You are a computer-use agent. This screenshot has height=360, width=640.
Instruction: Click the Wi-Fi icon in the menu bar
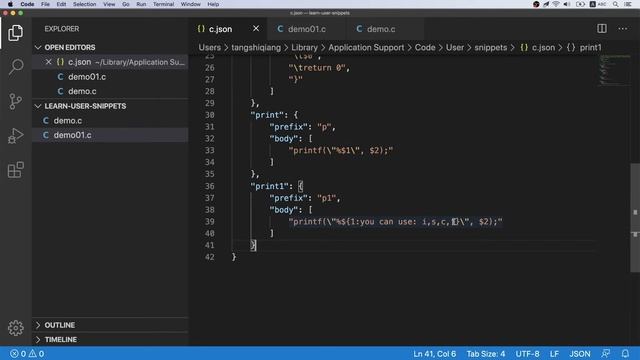pyautogui.click(x=556, y=4)
